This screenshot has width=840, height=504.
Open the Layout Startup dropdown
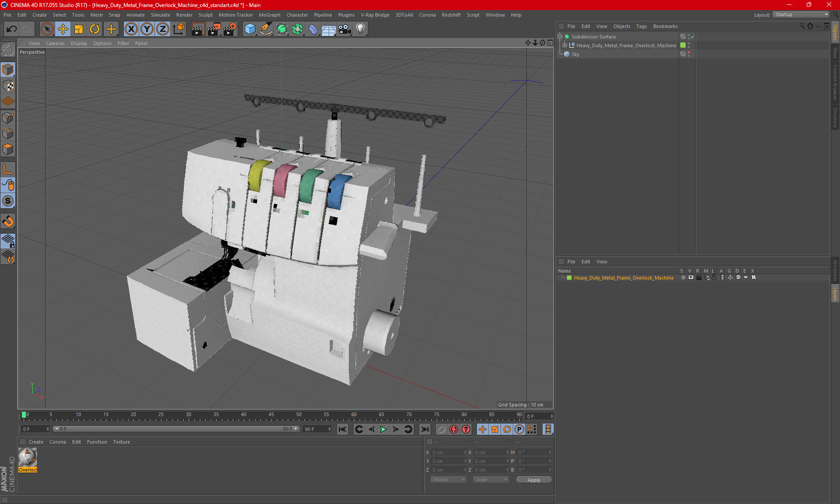(801, 14)
